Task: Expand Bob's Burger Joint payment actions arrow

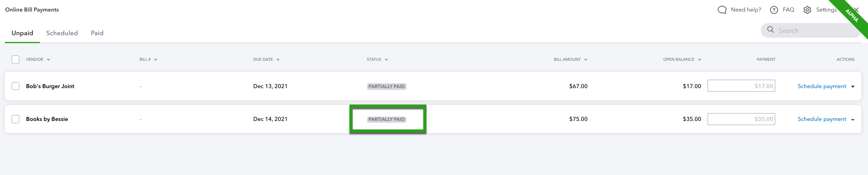Action: 853,87
